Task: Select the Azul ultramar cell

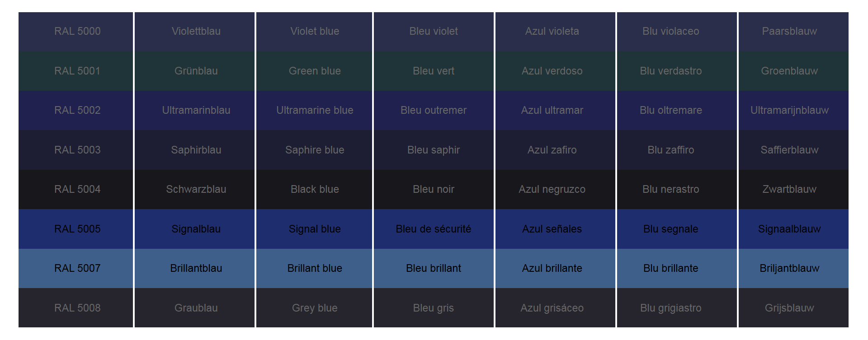Action: pyautogui.click(x=552, y=111)
